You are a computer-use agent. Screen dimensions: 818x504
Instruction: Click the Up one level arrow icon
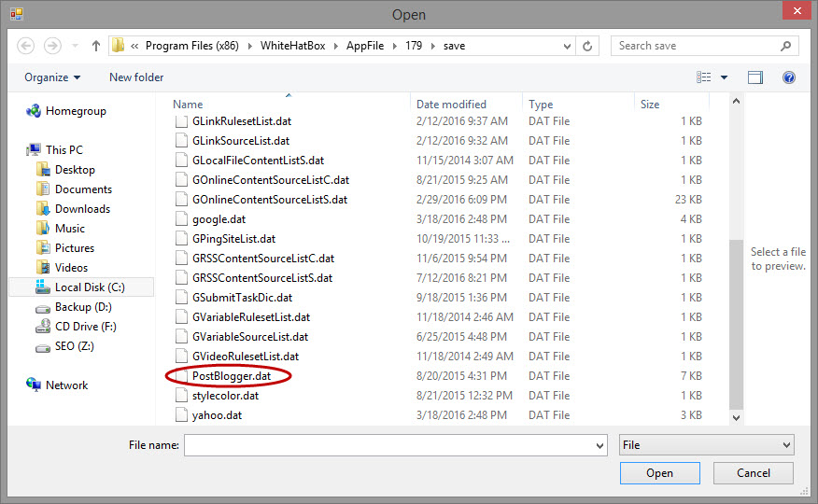click(x=96, y=46)
